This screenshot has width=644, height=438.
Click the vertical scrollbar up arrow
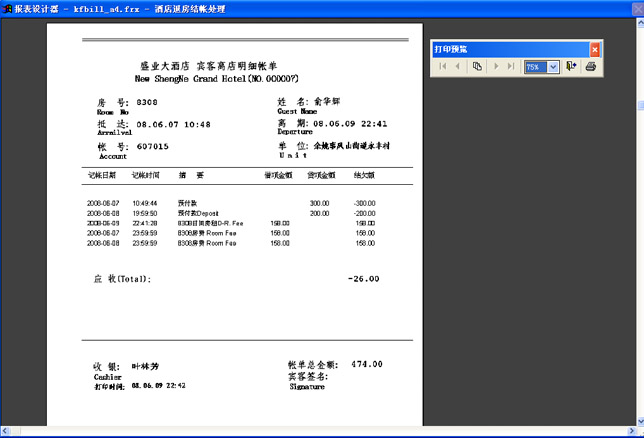click(x=638, y=23)
